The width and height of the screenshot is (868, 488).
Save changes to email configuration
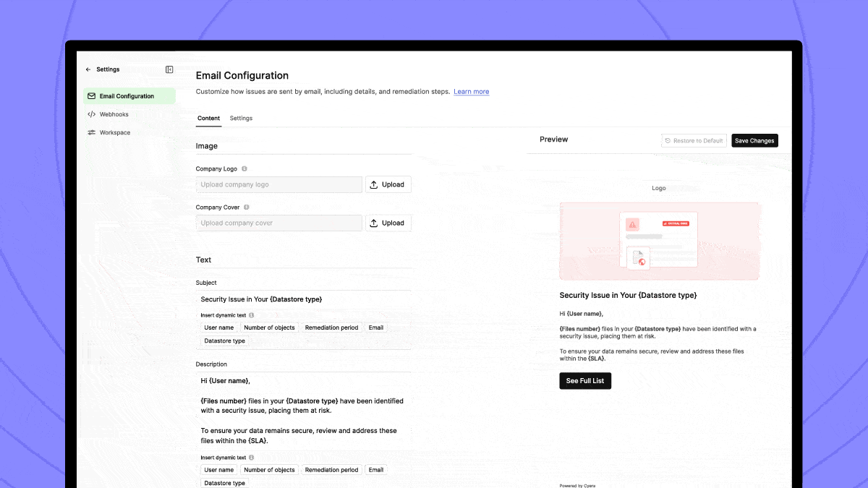(x=754, y=140)
